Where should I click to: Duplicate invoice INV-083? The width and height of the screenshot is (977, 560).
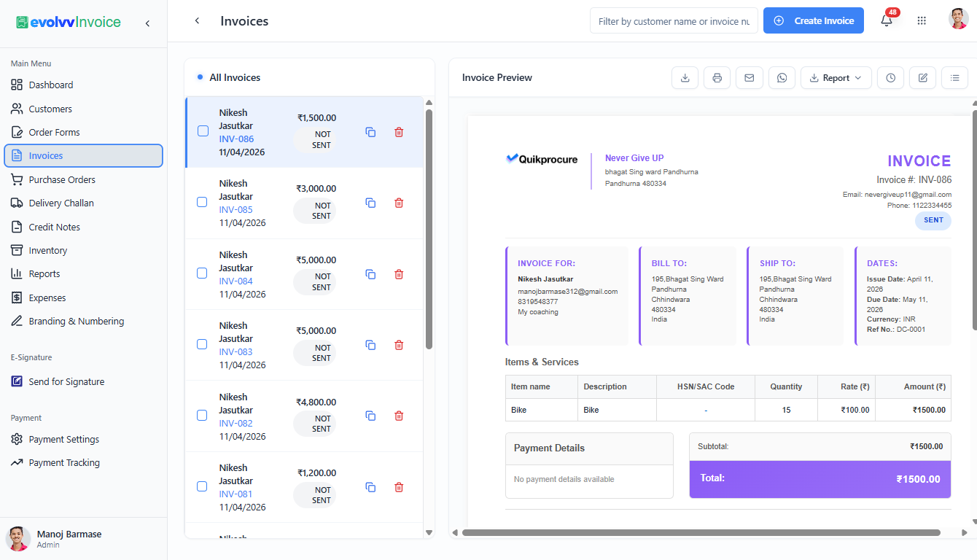(x=370, y=345)
